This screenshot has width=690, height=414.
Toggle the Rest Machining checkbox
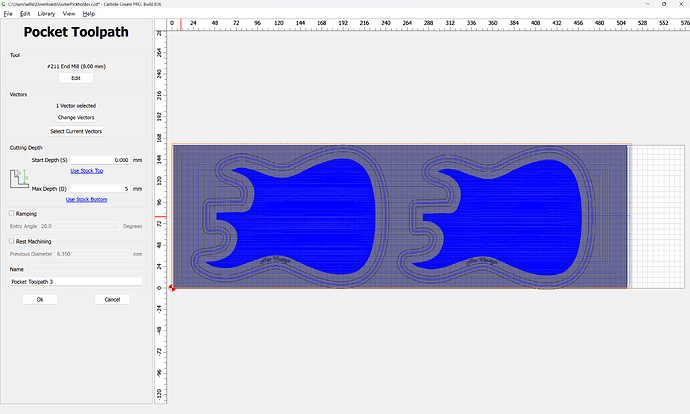(11, 241)
